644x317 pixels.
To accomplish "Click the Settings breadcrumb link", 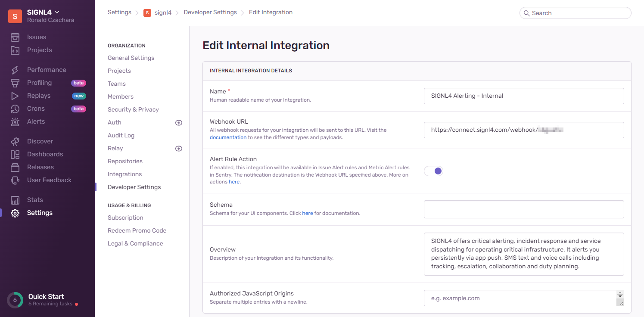I will [x=119, y=12].
